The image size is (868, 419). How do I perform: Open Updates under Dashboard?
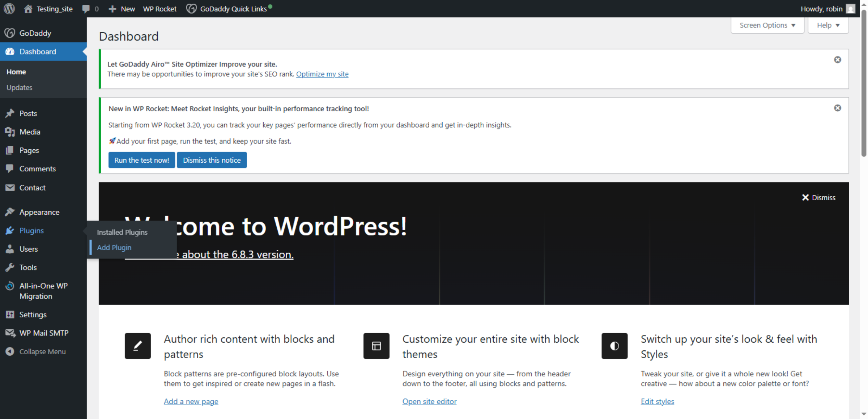(x=19, y=87)
